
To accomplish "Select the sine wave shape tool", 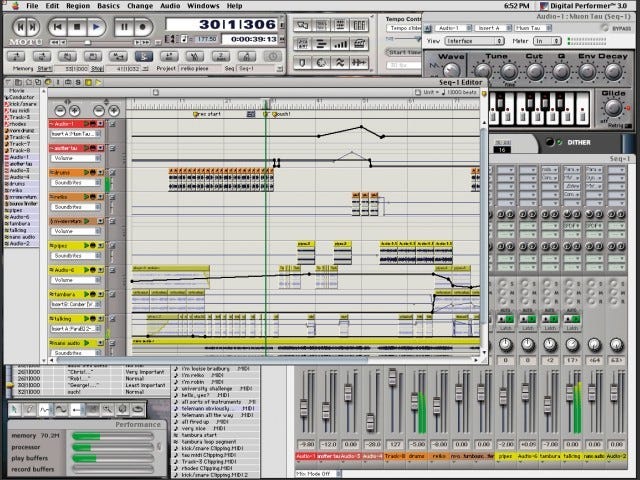I will 61,409.
